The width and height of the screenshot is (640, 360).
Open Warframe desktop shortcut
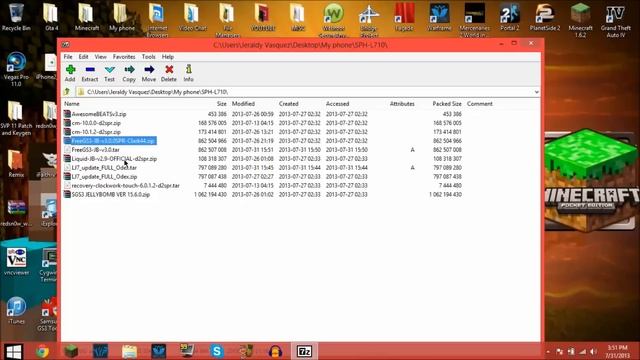(439, 17)
